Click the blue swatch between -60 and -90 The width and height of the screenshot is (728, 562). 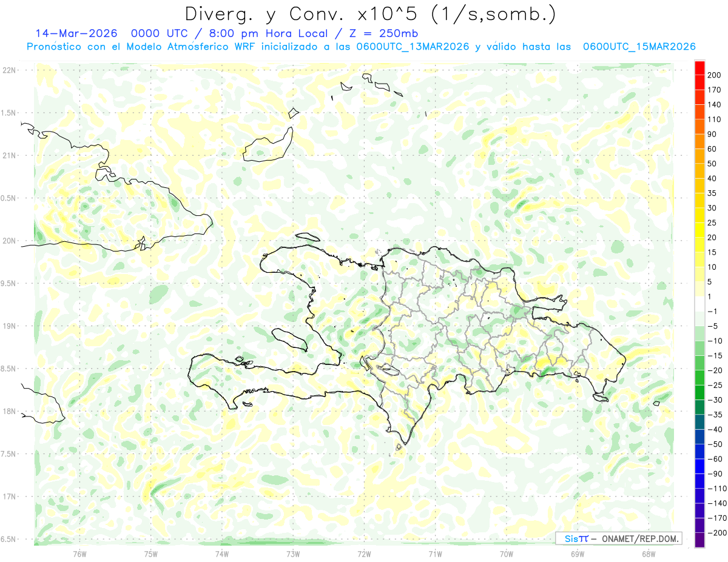[x=699, y=466]
